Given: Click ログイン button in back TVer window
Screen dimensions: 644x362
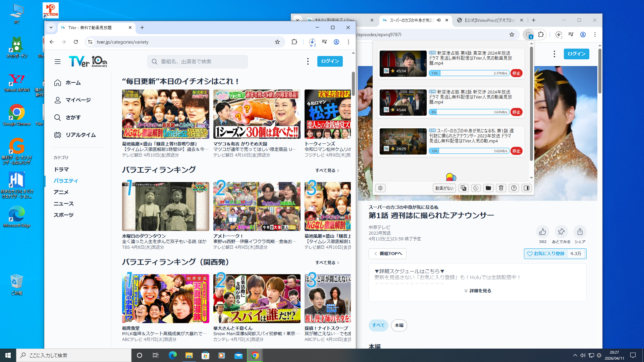Looking at the screenshot, I should click(x=576, y=54).
